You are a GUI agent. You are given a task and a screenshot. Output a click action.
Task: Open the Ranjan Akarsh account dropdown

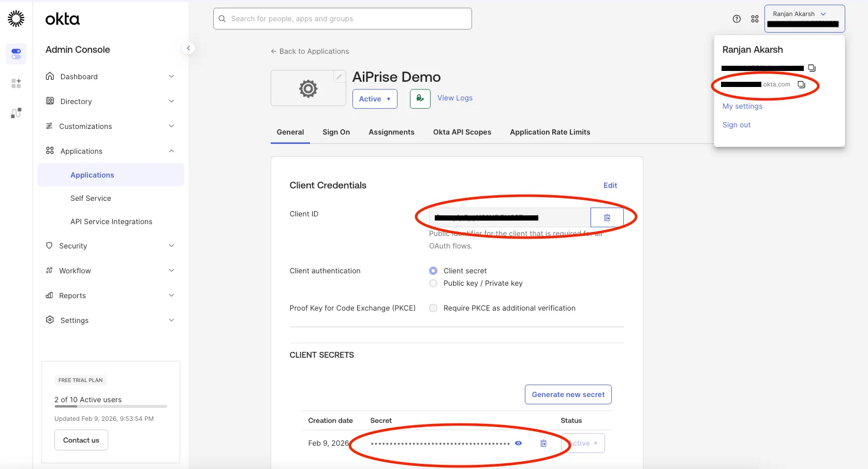tap(804, 19)
